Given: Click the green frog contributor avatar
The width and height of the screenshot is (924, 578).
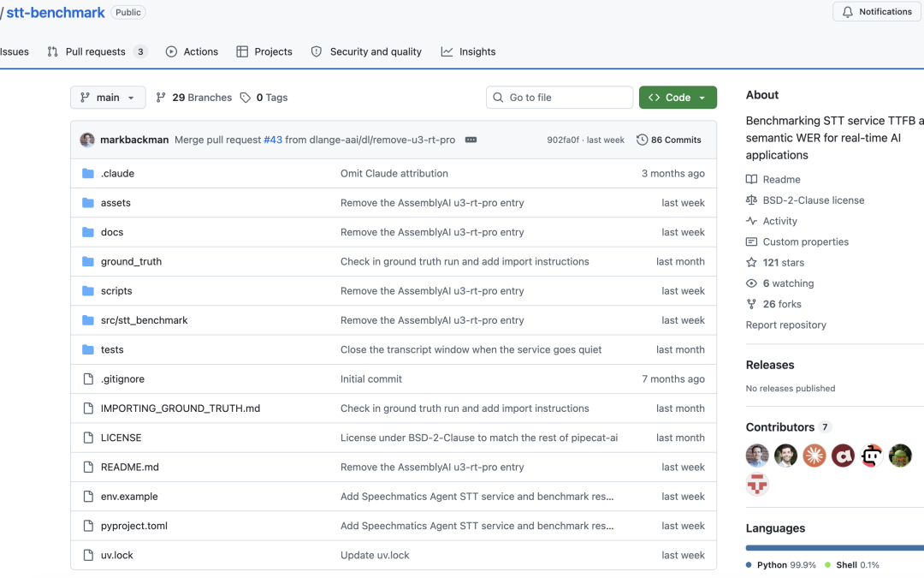Looking at the screenshot, I should pyautogui.click(x=900, y=456).
